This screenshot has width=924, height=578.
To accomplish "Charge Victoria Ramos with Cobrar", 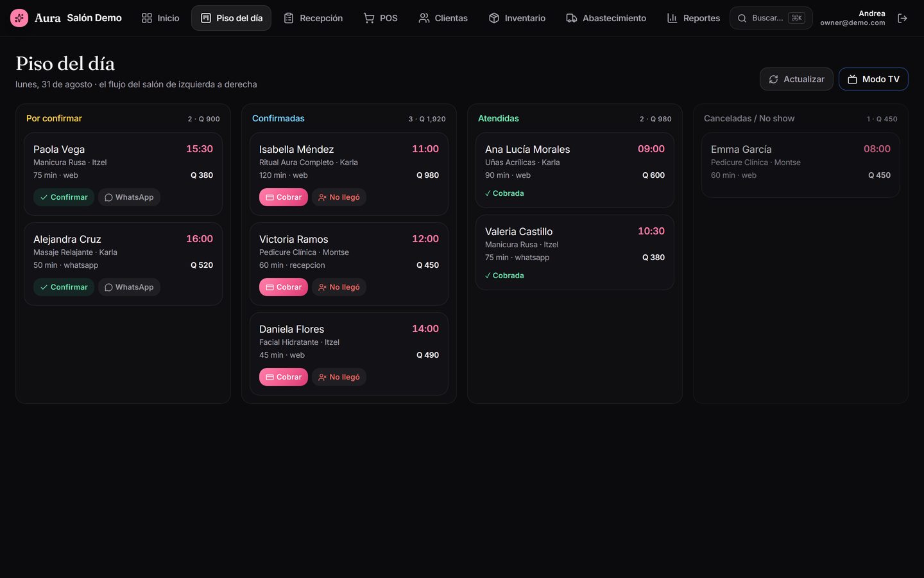I will coord(284,287).
